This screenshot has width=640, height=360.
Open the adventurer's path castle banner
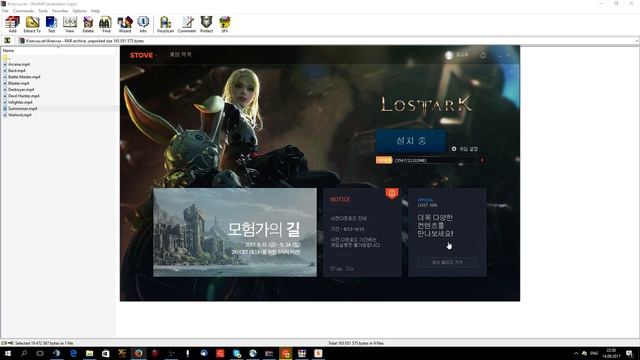tap(235, 232)
